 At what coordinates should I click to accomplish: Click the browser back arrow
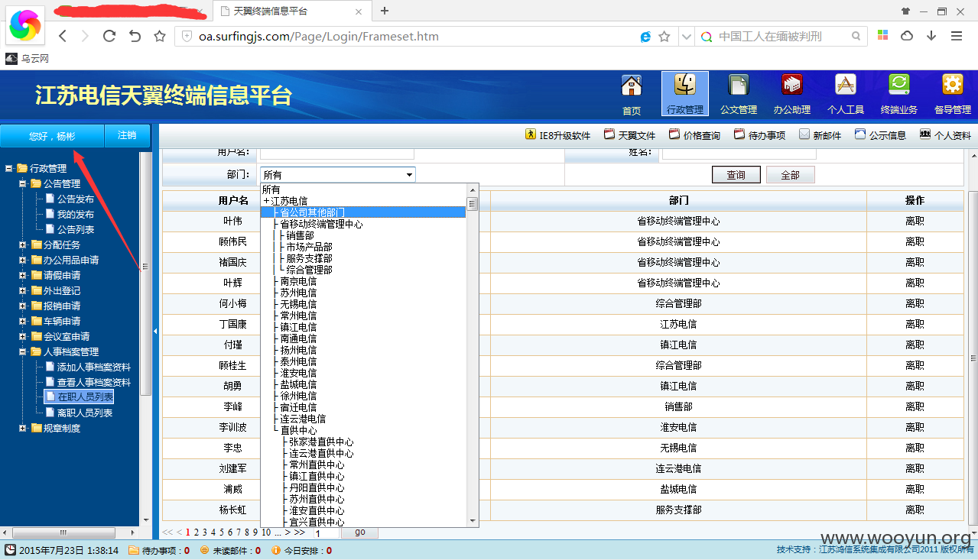click(x=63, y=36)
